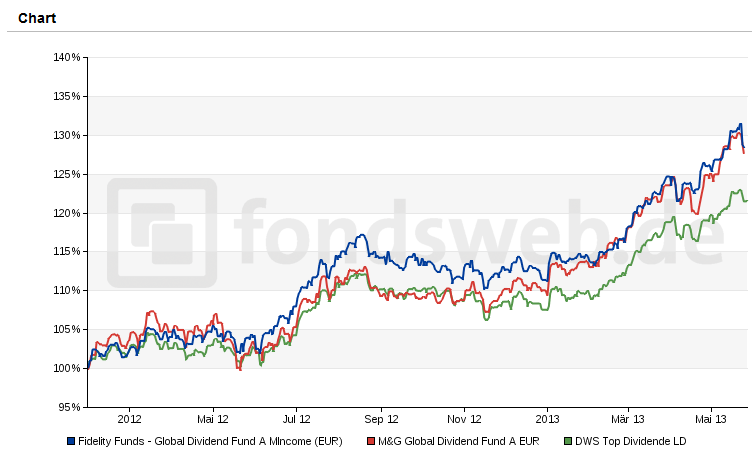
Task: Select DWS Top Dividende LD legend label
Action: 630,441
